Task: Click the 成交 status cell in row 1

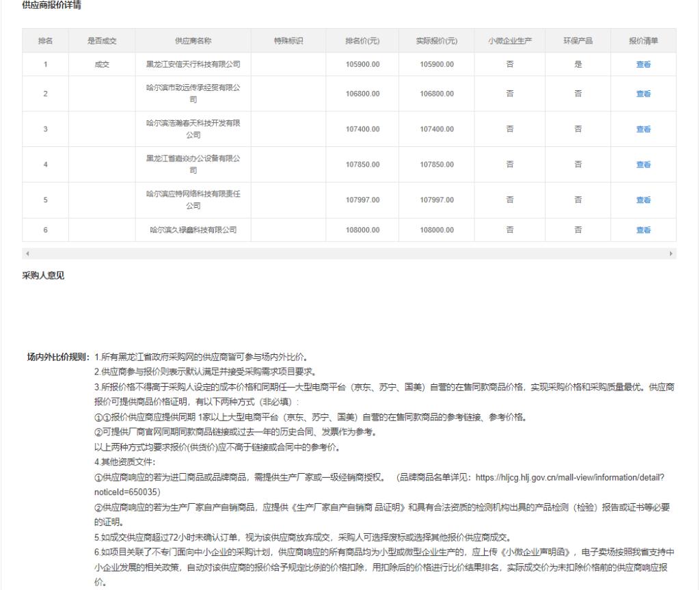Action: pos(102,64)
